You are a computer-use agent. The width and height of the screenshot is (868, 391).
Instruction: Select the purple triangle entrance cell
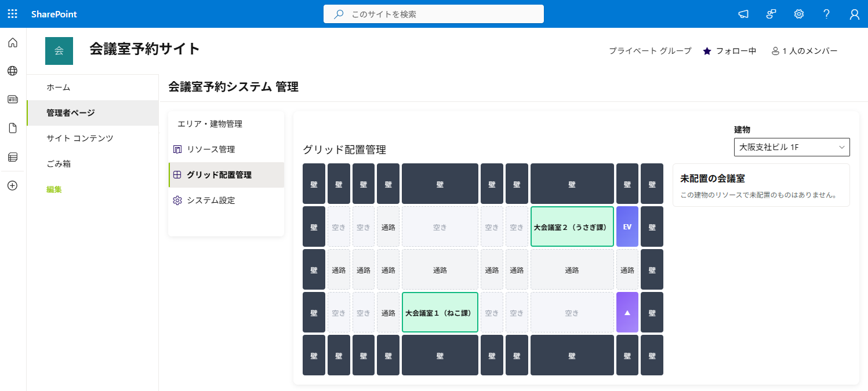pyautogui.click(x=627, y=312)
